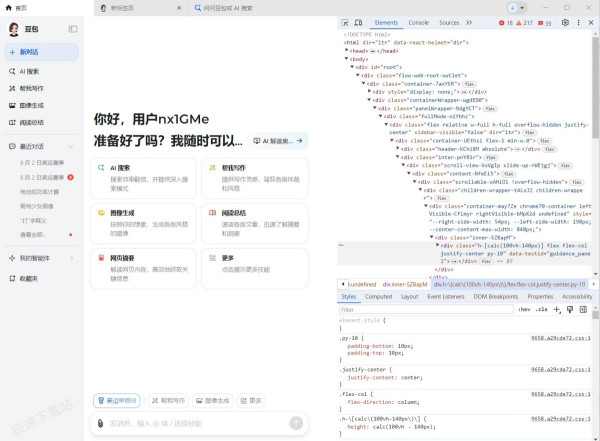This screenshot has height=441, width=600.
Task: Expand 我的智能体 with its arrow
Action: coord(72,258)
